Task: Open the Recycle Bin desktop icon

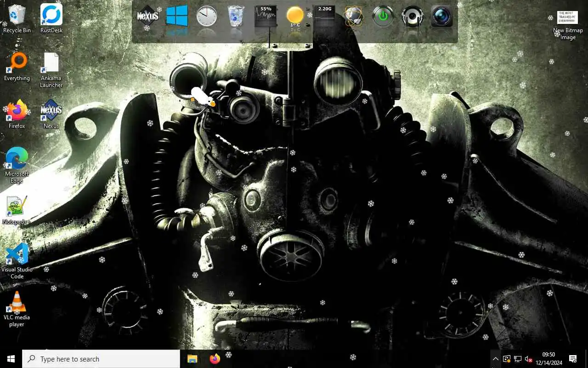Action: tap(17, 19)
